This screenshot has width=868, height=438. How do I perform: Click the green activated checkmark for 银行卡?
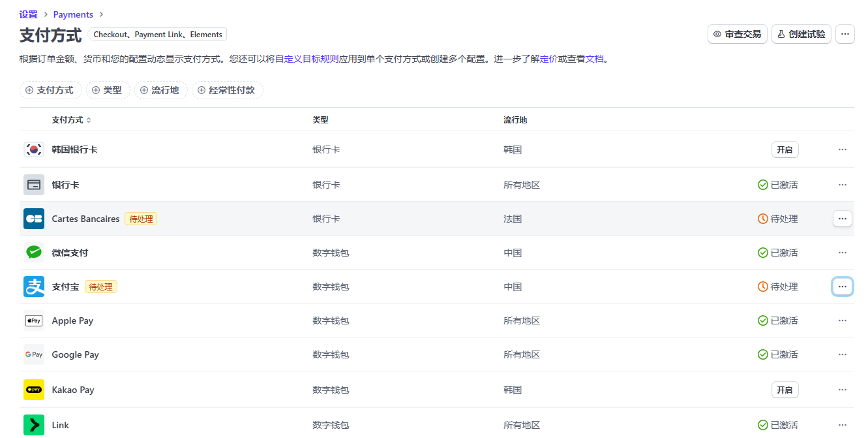coord(763,185)
